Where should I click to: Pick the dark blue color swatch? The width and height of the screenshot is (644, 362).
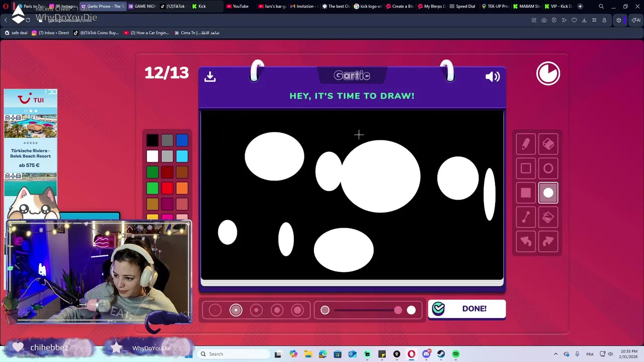(x=182, y=141)
